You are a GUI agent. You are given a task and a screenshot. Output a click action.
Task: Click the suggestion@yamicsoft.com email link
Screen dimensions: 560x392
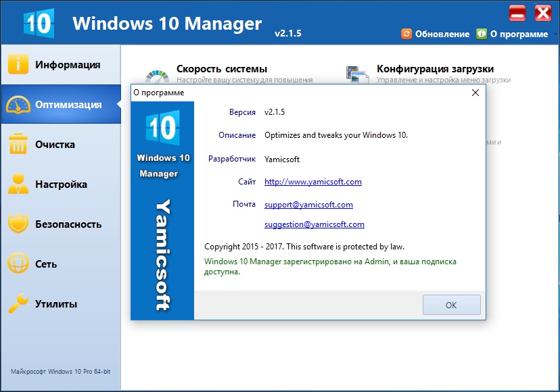[x=314, y=224]
